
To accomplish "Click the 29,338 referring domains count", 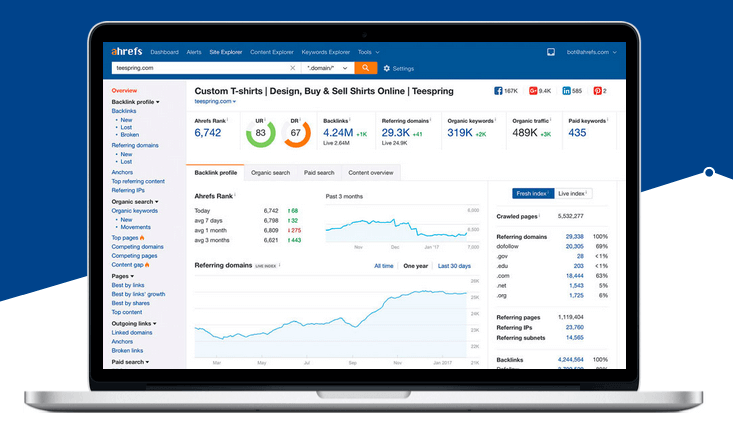I will click(x=575, y=237).
